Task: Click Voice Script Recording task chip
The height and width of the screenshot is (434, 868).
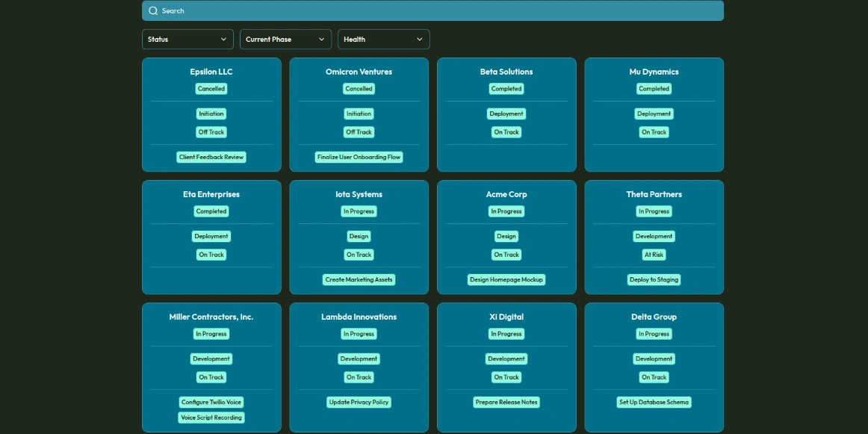Action: (x=211, y=418)
